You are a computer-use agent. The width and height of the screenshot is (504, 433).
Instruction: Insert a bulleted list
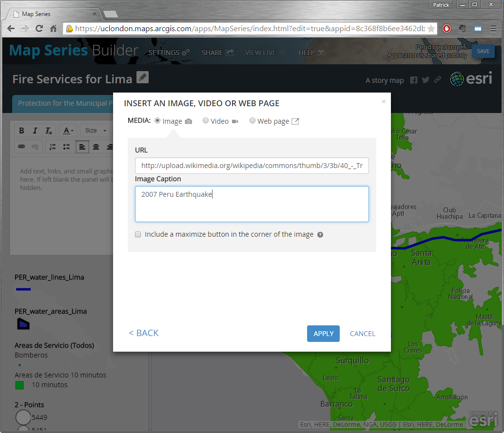coord(66,146)
